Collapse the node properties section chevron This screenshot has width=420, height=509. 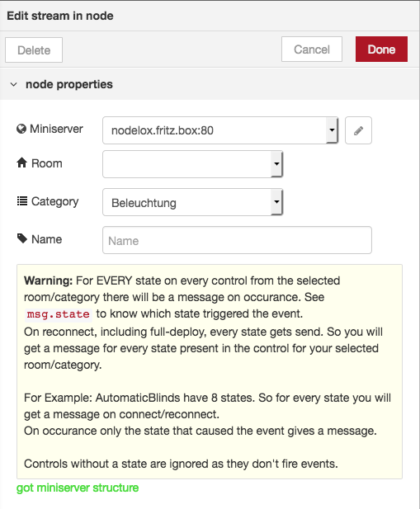pos(14,85)
